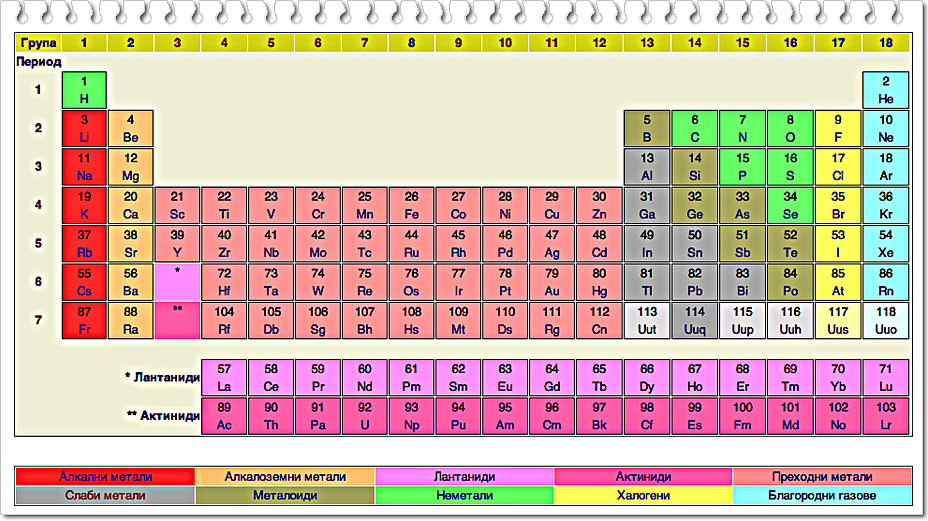Click the Zinc (Zn) element cell
Screen dimensions: 928x521
(599, 205)
